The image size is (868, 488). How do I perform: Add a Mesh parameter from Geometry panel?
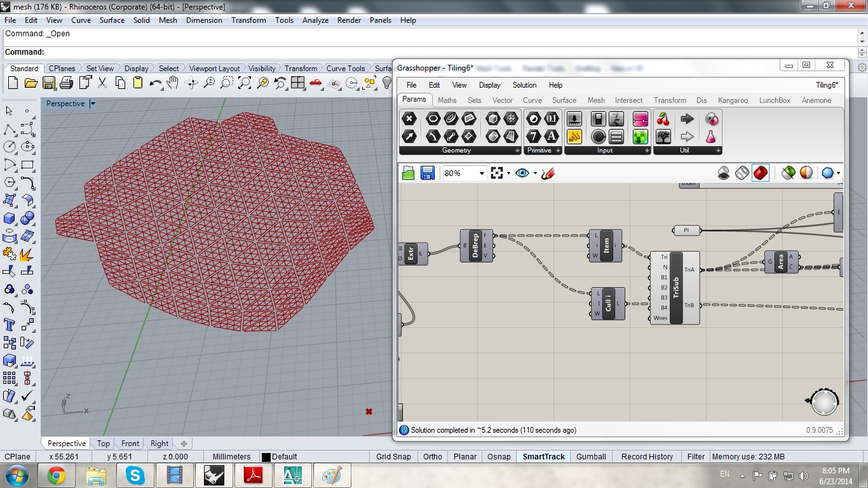pyautogui.click(x=510, y=119)
